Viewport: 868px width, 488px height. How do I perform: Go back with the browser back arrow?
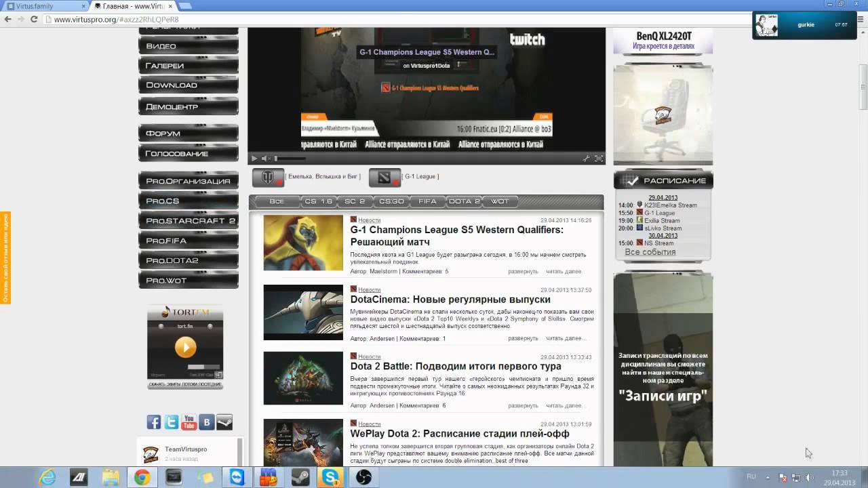(7, 19)
